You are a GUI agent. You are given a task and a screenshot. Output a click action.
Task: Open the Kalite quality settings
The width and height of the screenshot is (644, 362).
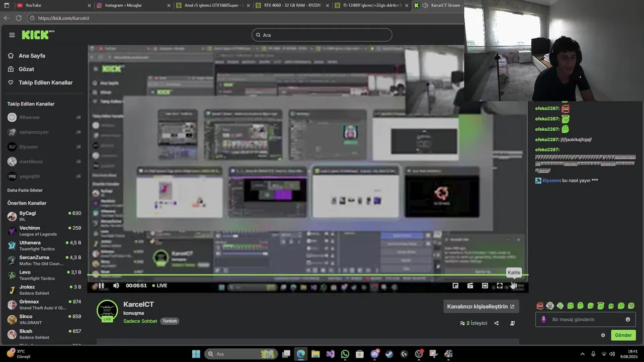tap(514, 286)
